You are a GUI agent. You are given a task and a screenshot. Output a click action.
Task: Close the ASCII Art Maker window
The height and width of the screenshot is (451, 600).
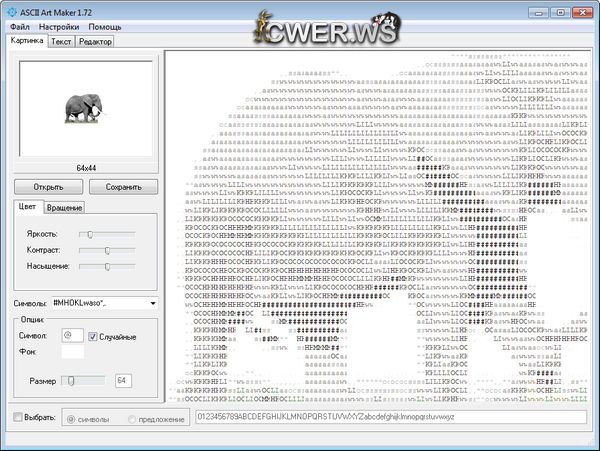582,12
